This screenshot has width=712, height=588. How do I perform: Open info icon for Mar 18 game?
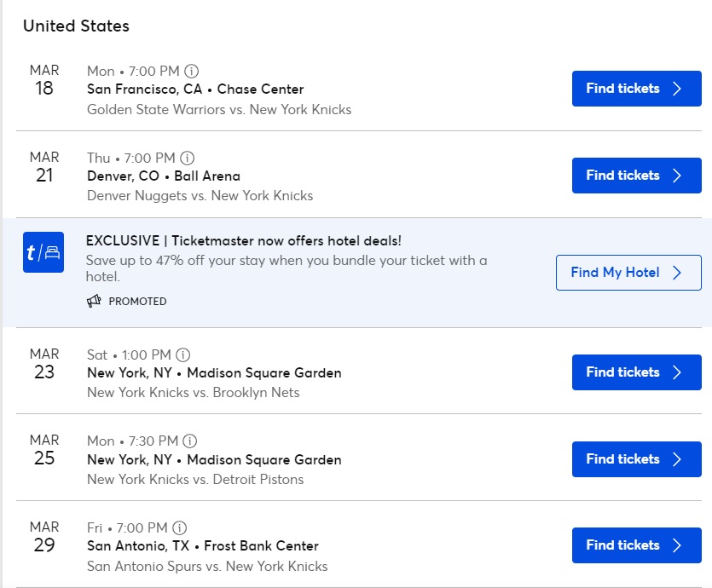(192, 72)
